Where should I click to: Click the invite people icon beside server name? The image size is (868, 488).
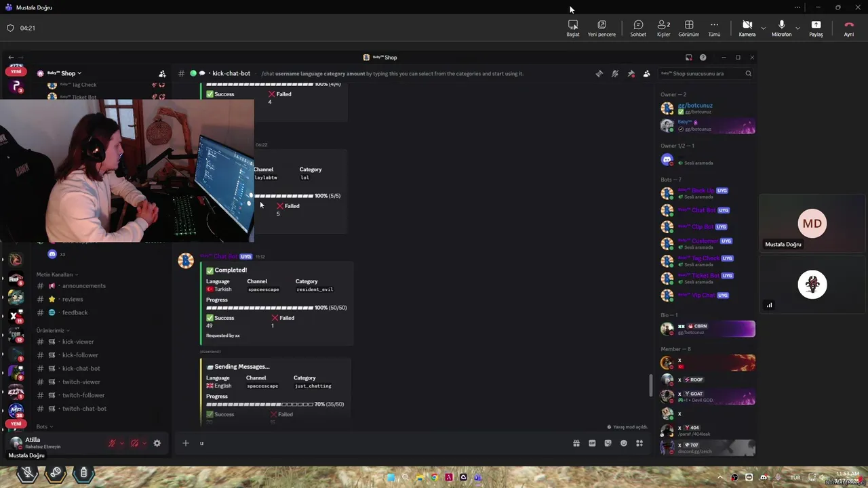tap(162, 73)
